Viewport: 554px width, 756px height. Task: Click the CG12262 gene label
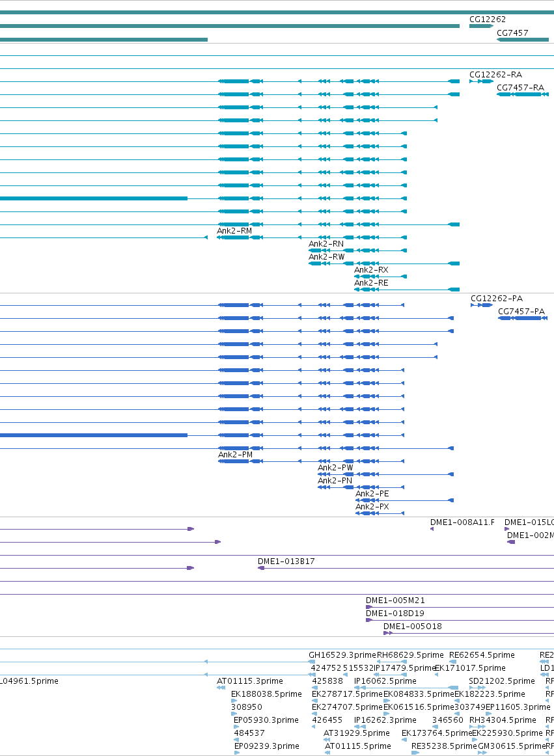(488, 20)
